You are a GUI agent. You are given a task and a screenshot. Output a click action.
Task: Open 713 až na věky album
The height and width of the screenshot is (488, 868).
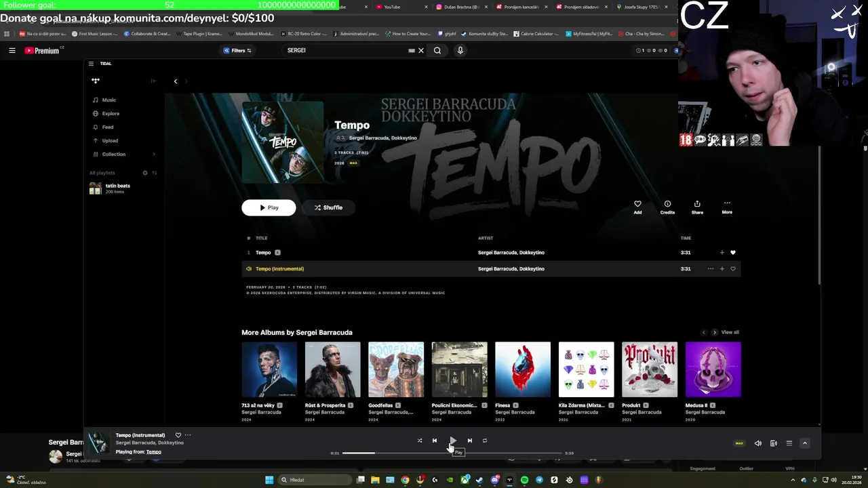tap(269, 369)
